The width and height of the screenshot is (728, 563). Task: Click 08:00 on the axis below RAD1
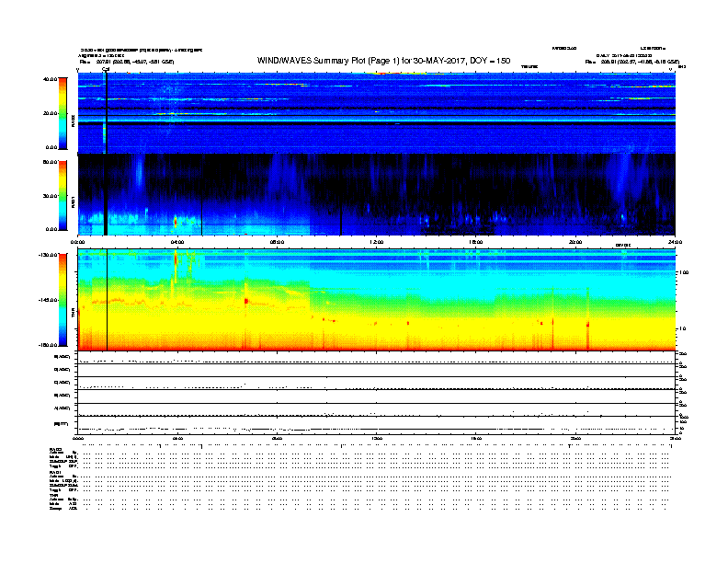278,242
